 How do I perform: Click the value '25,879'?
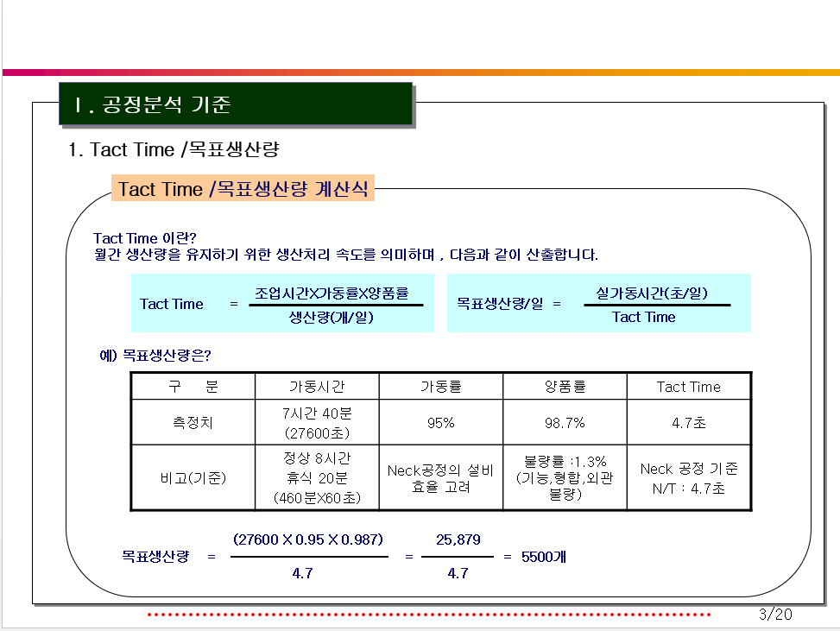(458, 540)
